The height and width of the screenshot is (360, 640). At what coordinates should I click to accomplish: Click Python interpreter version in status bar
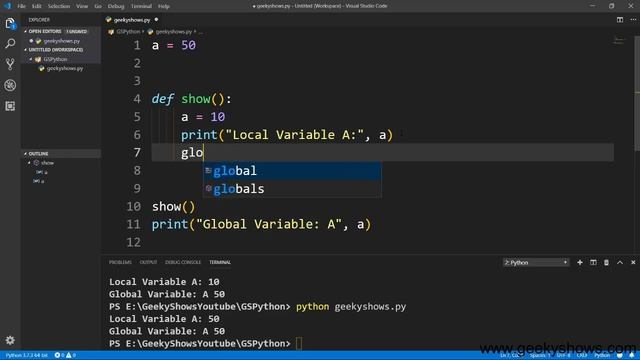tap(27, 356)
